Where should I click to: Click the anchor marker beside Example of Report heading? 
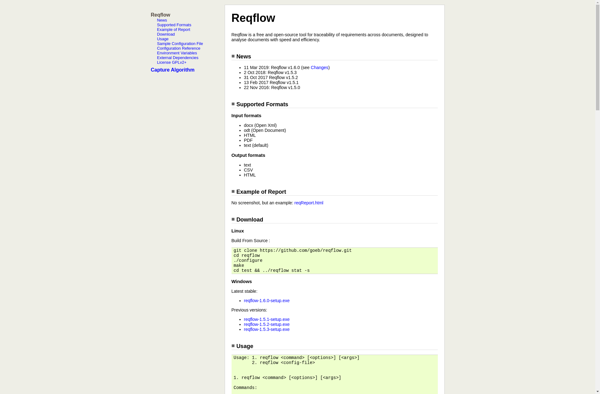(x=233, y=192)
